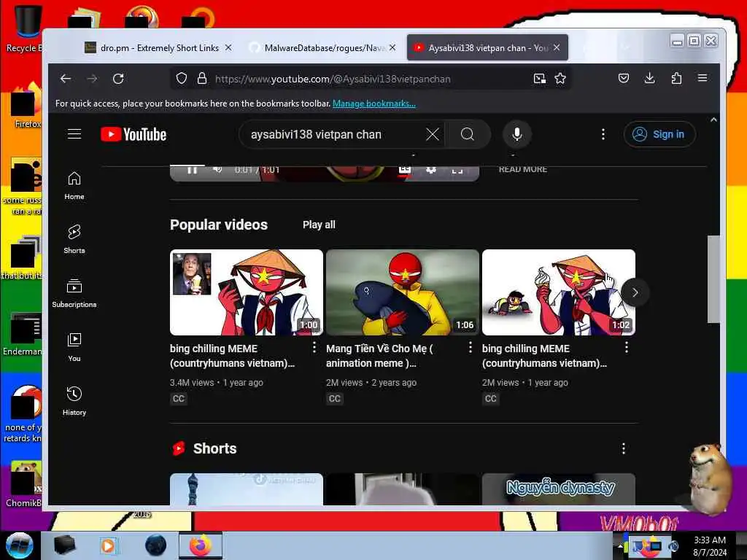Show next popular videos with the arrow

635,292
